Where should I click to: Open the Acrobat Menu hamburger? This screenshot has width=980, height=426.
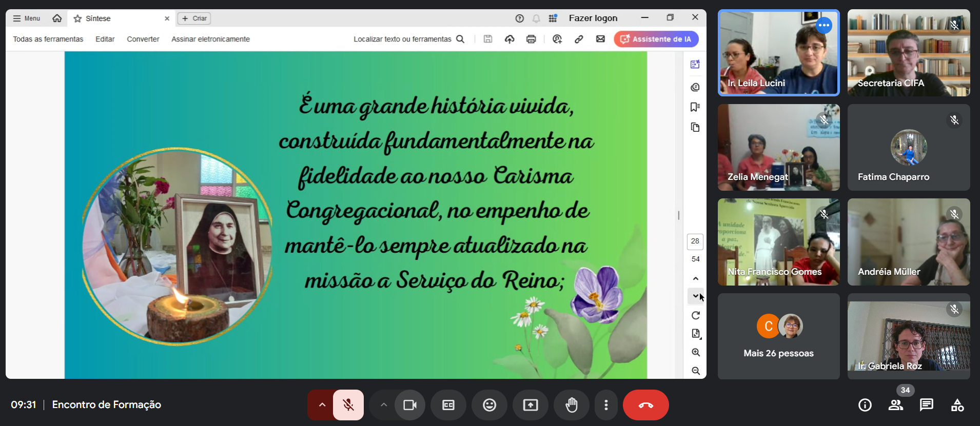tap(26, 18)
